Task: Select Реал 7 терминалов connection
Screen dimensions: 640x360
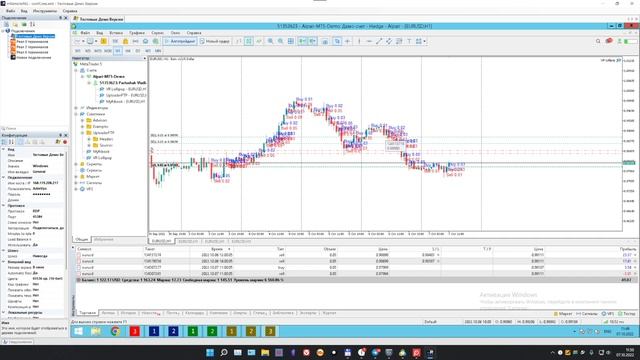Action: (32, 47)
